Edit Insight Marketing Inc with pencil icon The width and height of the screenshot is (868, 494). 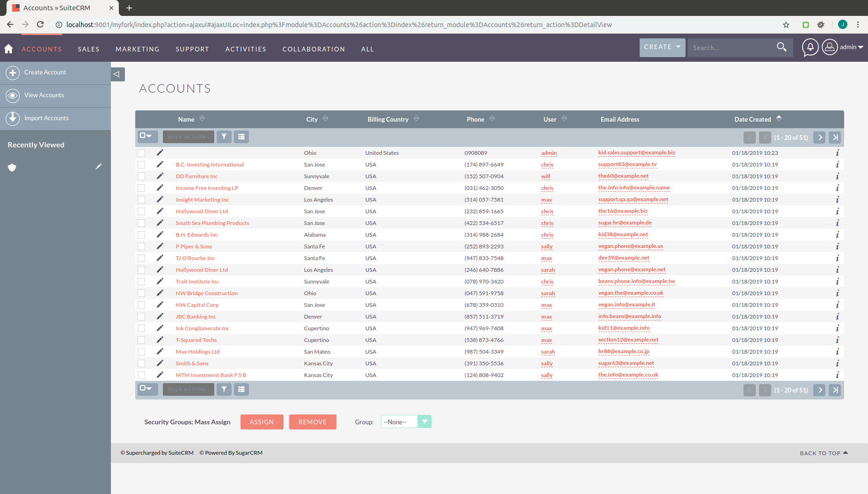[x=160, y=199]
